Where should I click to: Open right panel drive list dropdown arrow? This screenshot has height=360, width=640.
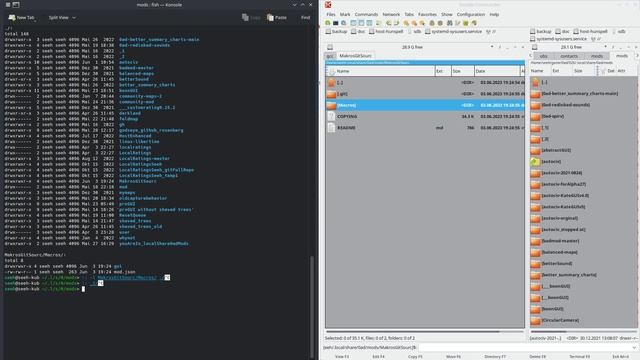coord(605,47)
